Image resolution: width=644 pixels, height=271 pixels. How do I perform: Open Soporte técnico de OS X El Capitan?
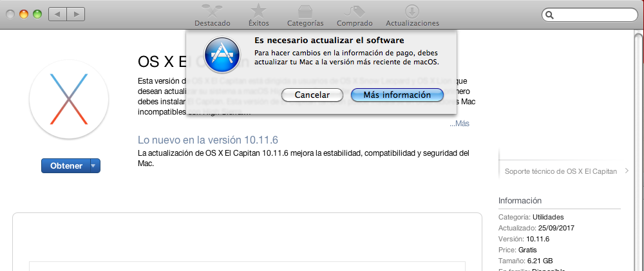[x=561, y=171]
